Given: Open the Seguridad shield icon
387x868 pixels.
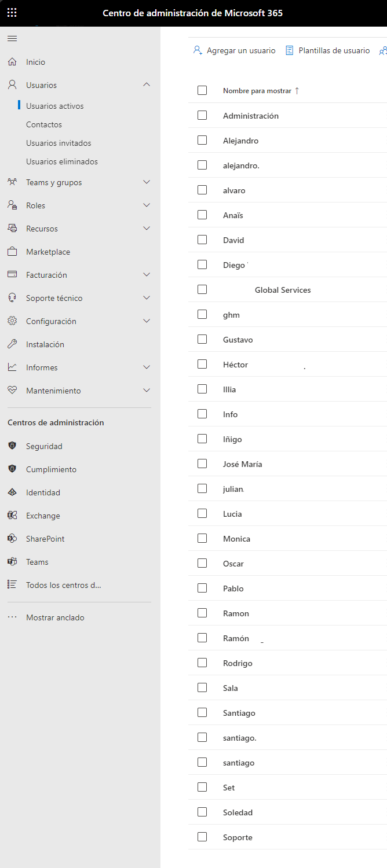Looking at the screenshot, I should (x=12, y=446).
